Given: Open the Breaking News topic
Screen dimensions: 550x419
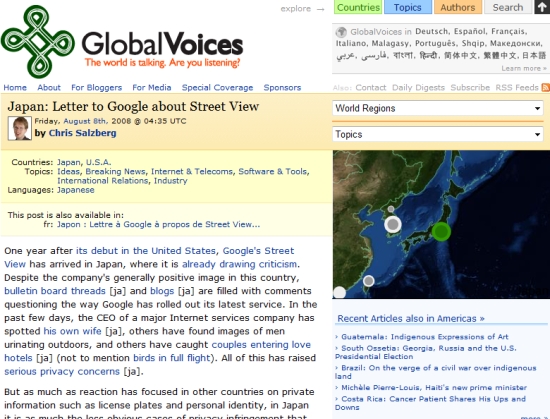Looking at the screenshot, I should [x=115, y=171].
